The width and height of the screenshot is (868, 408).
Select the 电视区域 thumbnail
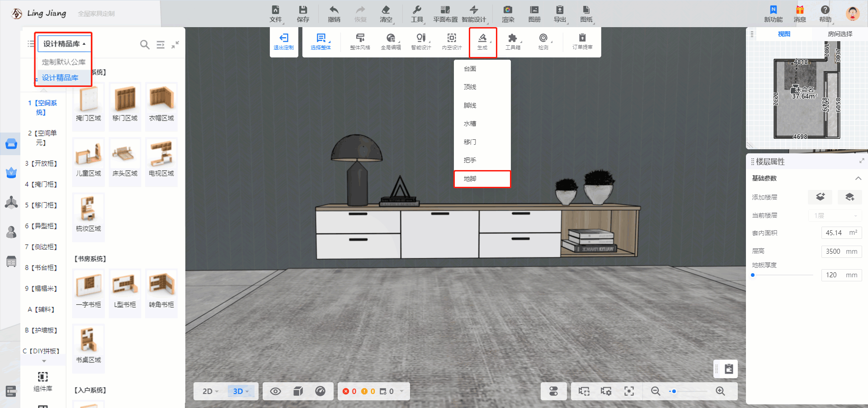tap(161, 158)
